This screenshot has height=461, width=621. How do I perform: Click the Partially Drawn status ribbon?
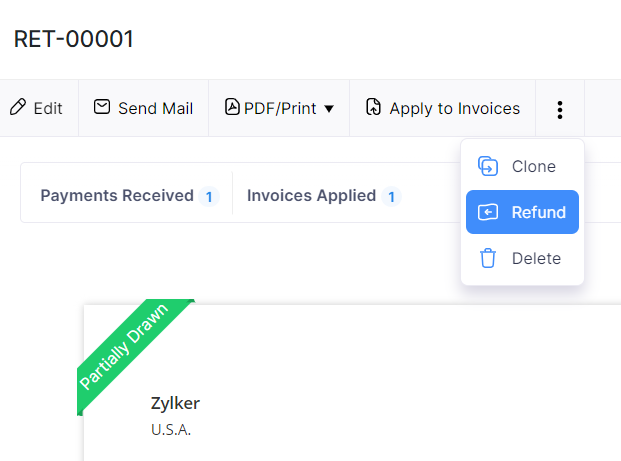125,347
